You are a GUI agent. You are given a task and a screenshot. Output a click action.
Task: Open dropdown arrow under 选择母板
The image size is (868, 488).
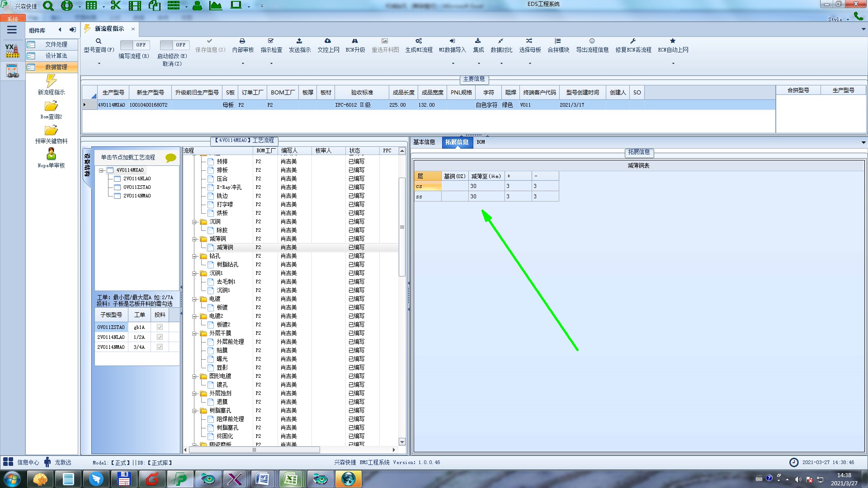click(530, 63)
